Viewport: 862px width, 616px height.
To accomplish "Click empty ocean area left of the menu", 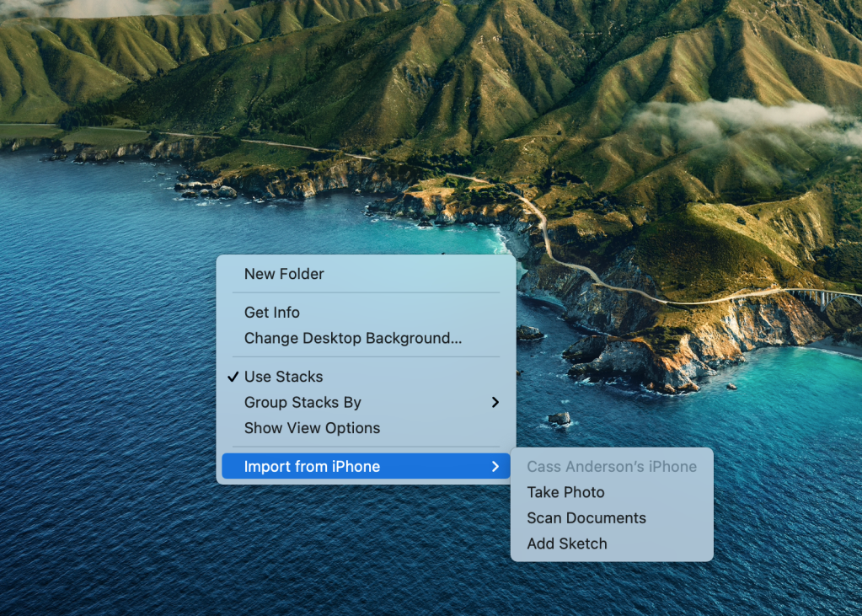I will tap(101, 379).
